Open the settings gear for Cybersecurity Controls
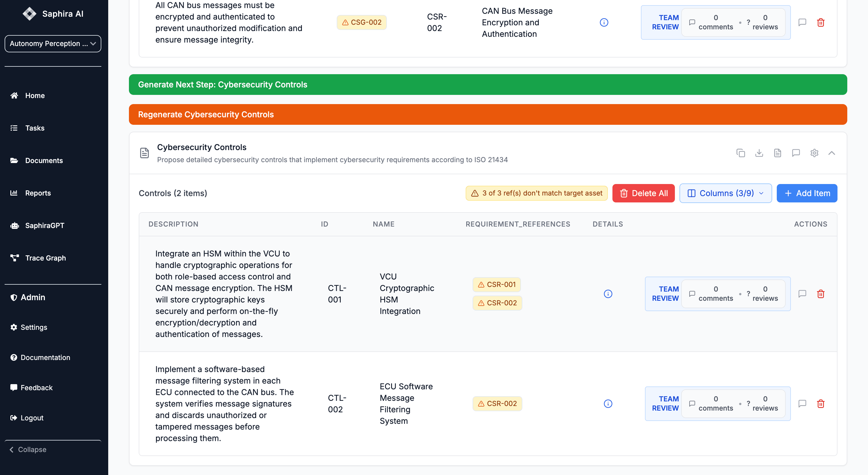 point(814,153)
